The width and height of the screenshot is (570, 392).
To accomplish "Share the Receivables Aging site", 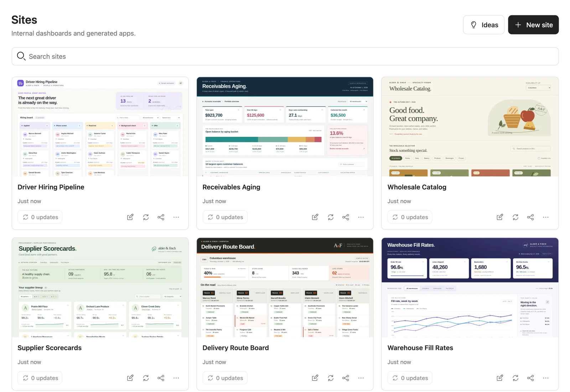I will click(346, 217).
